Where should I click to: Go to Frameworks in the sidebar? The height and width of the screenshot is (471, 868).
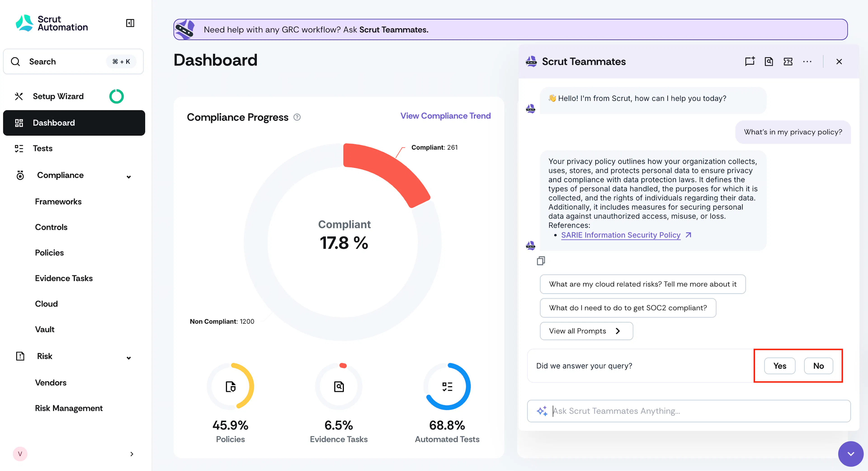(x=58, y=201)
